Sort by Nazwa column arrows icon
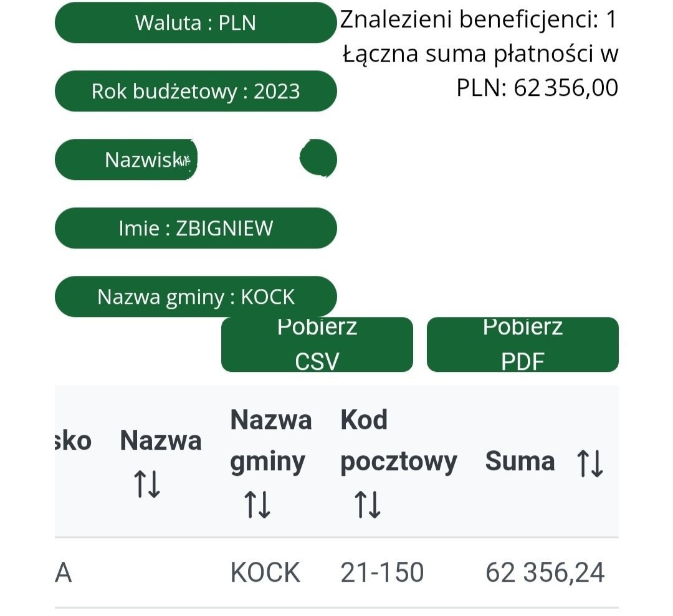673x616 pixels. (x=148, y=484)
